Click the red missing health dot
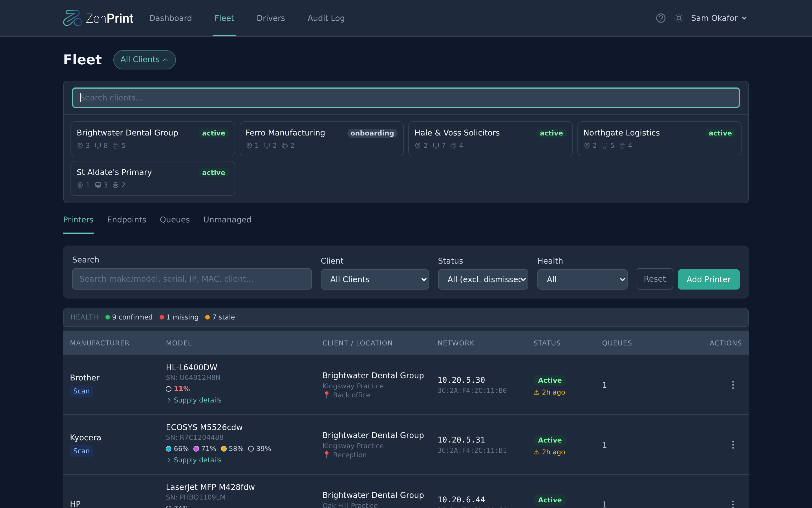Image resolution: width=812 pixels, height=508 pixels. [x=162, y=317]
